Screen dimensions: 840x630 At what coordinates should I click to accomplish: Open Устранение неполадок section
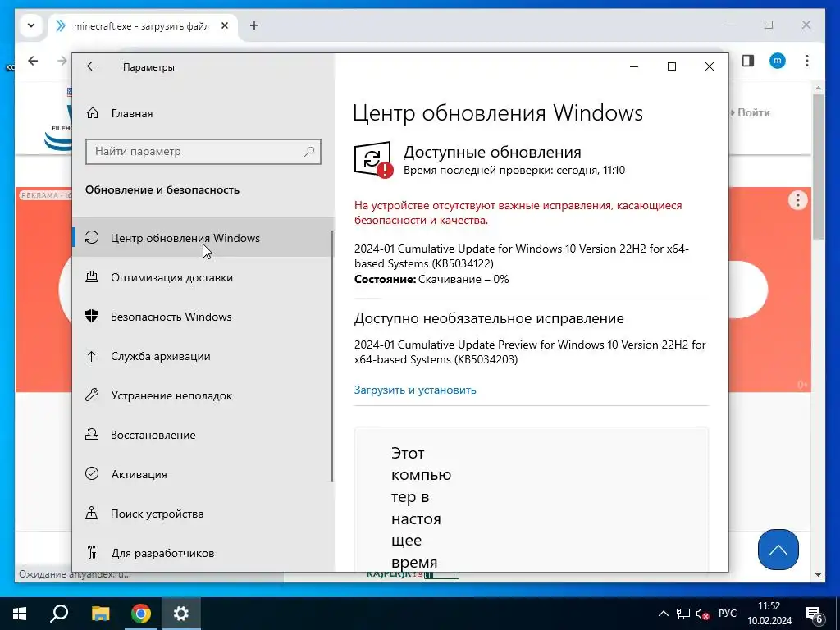click(x=203, y=395)
